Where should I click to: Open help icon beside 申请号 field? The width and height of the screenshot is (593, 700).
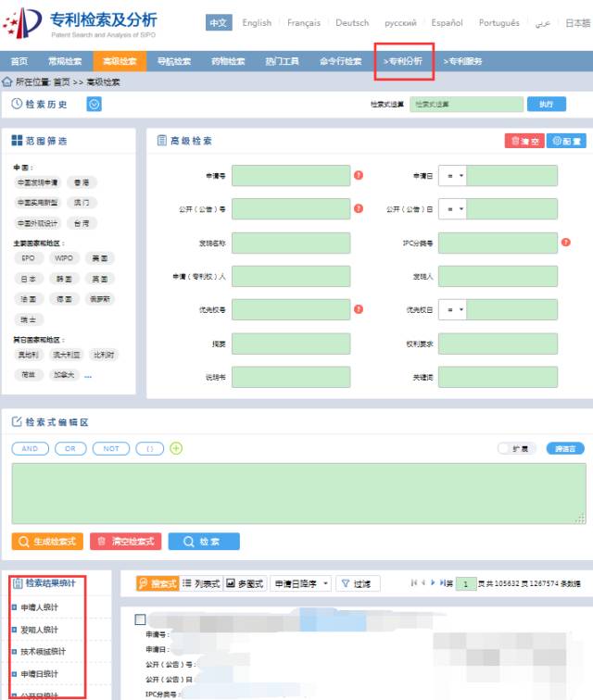pyautogui.click(x=359, y=175)
